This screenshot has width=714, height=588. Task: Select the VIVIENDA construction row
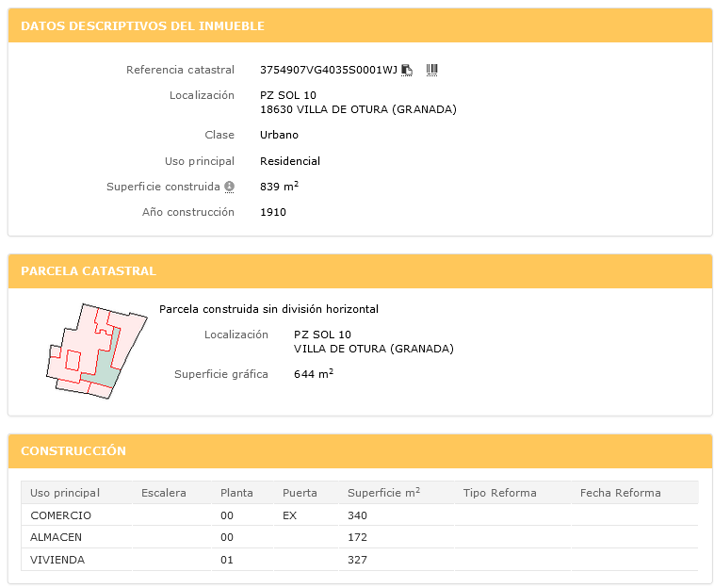point(57,560)
